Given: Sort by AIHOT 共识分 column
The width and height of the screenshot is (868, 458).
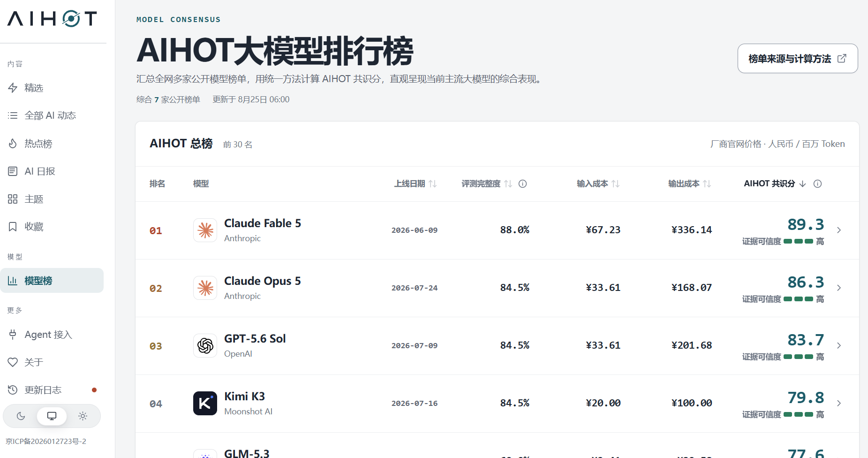Looking at the screenshot, I should coord(775,184).
